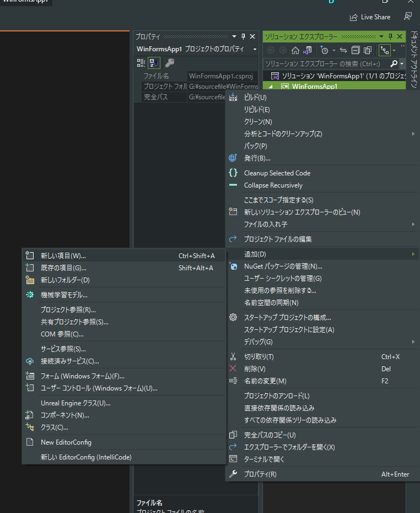Image resolution: width=420 pixels, height=513 pixels.
Task: Click the startup project gear icon
Action: (233, 317)
